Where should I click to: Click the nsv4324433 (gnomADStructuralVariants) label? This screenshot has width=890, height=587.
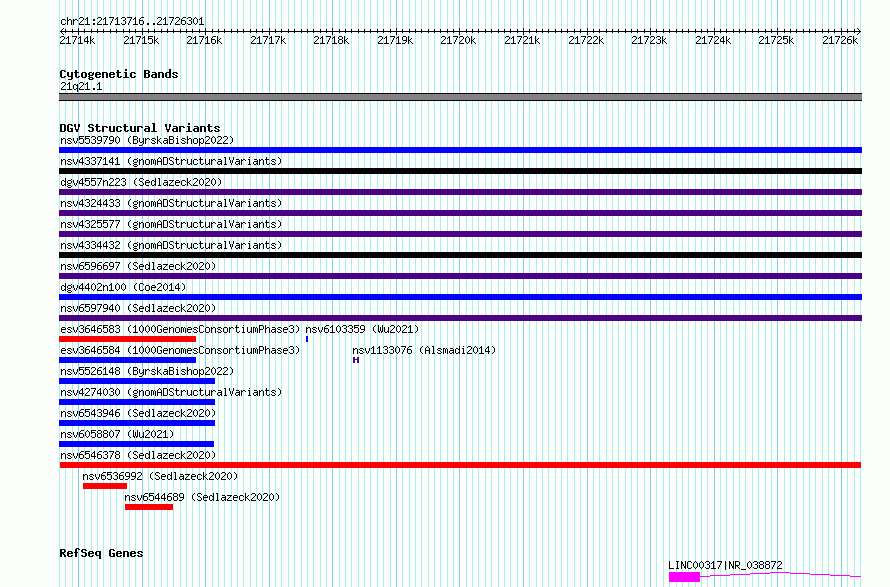[x=171, y=203]
